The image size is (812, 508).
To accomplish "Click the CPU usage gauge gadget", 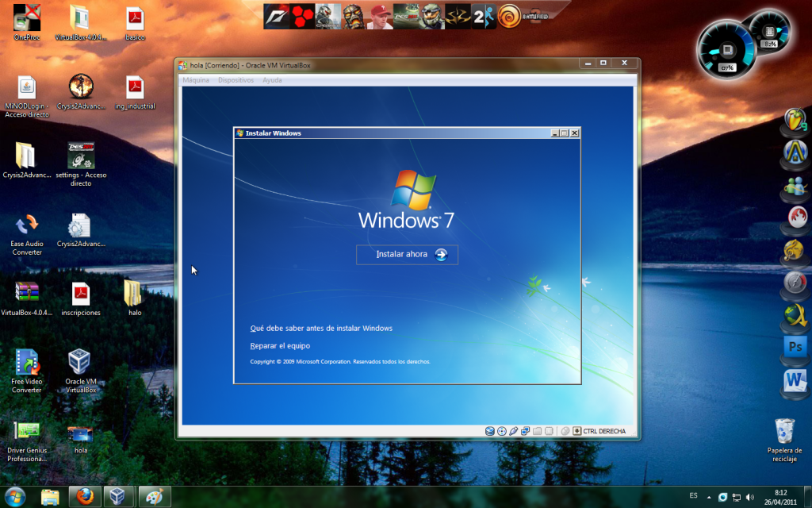I will [x=726, y=51].
